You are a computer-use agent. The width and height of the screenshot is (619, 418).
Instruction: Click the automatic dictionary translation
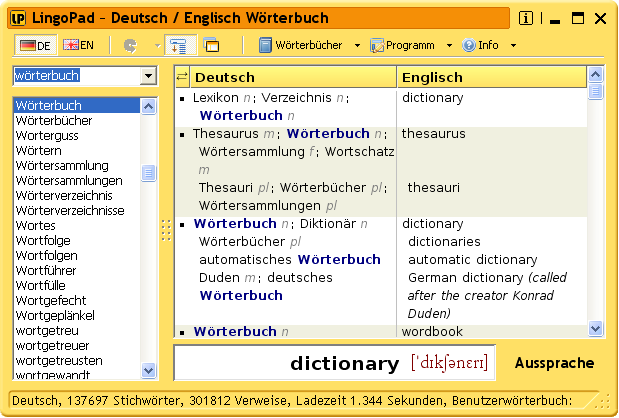pos(473,260)
